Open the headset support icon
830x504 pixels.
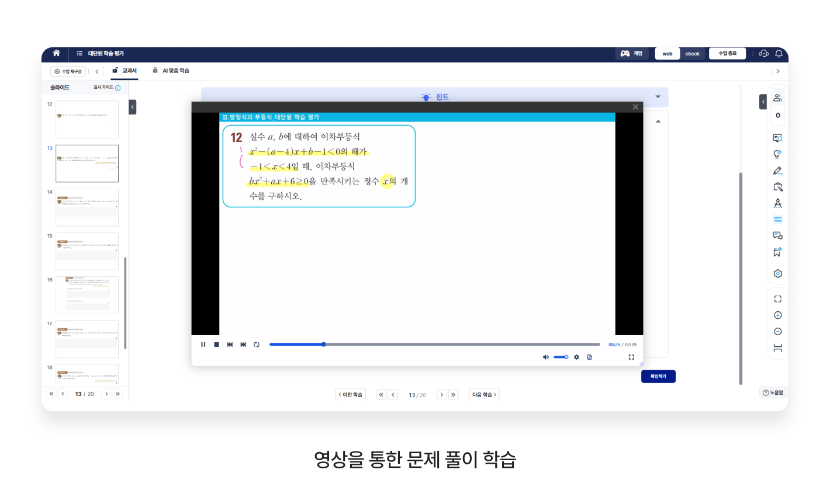tap(763, 54)
